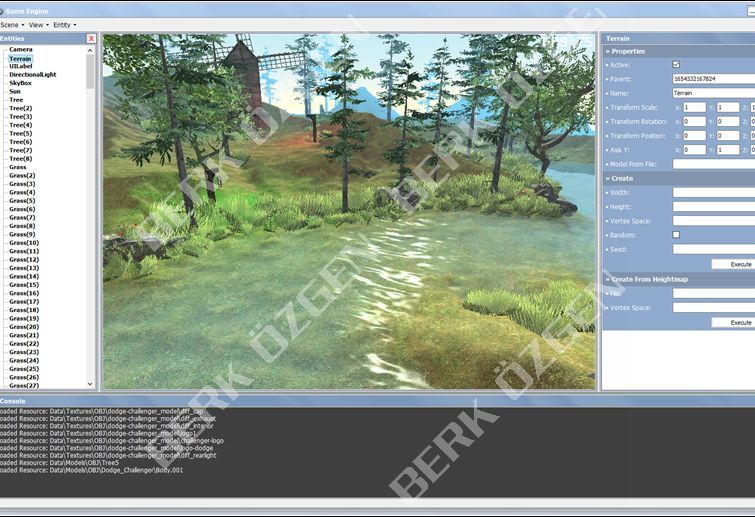Click the Seed input field
755x517 pixels.
point(714,249)
